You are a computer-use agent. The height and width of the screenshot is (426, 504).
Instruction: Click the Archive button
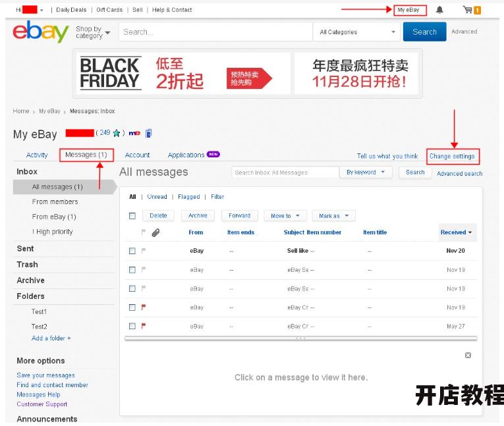(198, 215)
